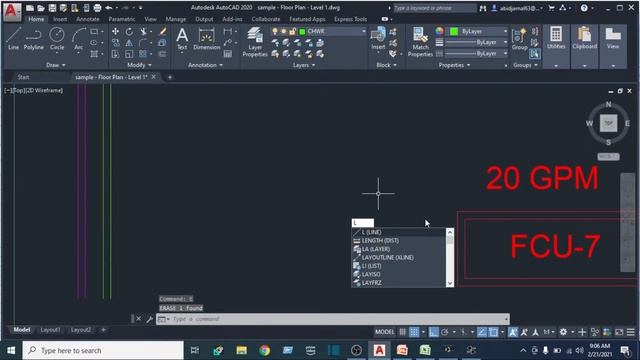
Task: Select the Mirror tool
Action: pos(129,42)
